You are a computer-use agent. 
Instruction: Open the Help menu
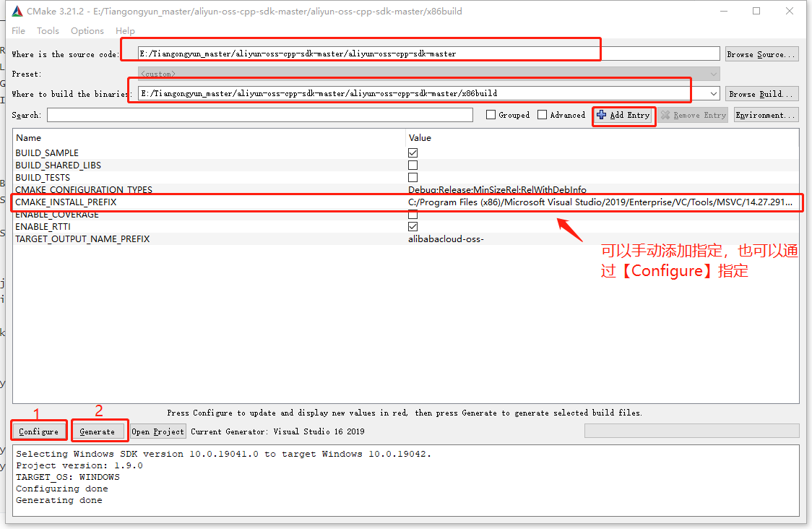click(125, 30)
